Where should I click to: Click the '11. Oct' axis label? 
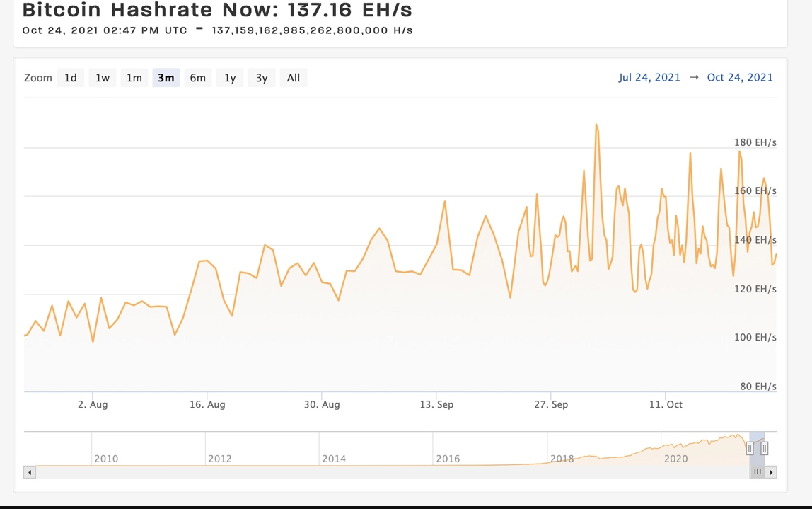(666, 404)
